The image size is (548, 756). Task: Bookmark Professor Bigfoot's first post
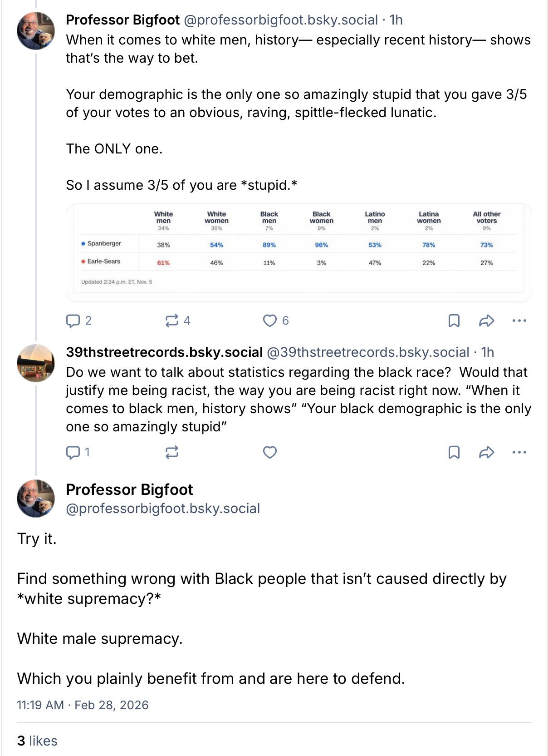454,321
